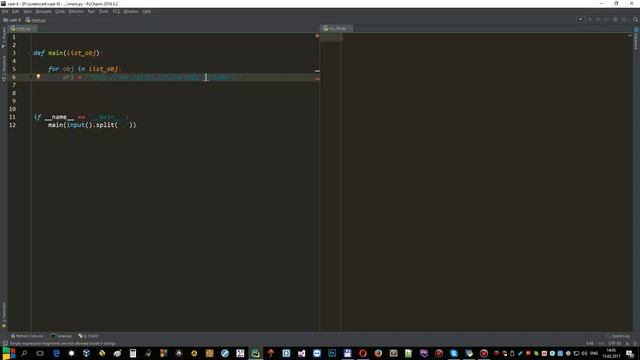Open Photoshop from the taskbar

tap(332, 353)
